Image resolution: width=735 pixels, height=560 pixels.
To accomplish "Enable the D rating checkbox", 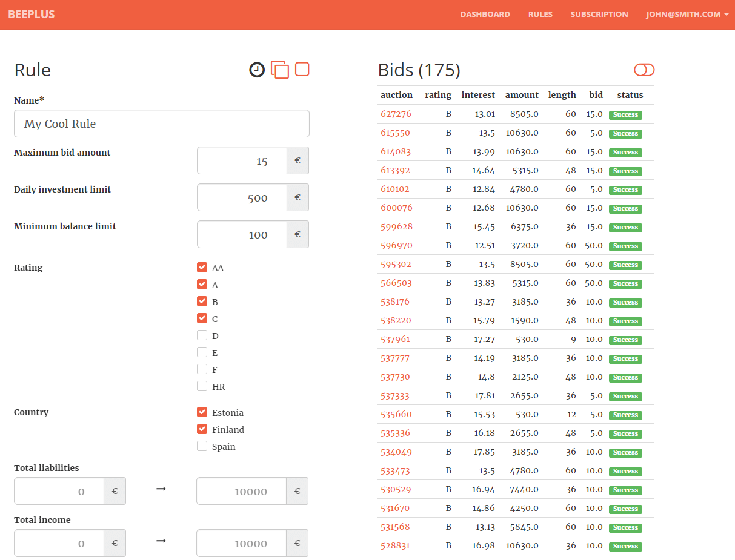I will (x=202, y=335).
